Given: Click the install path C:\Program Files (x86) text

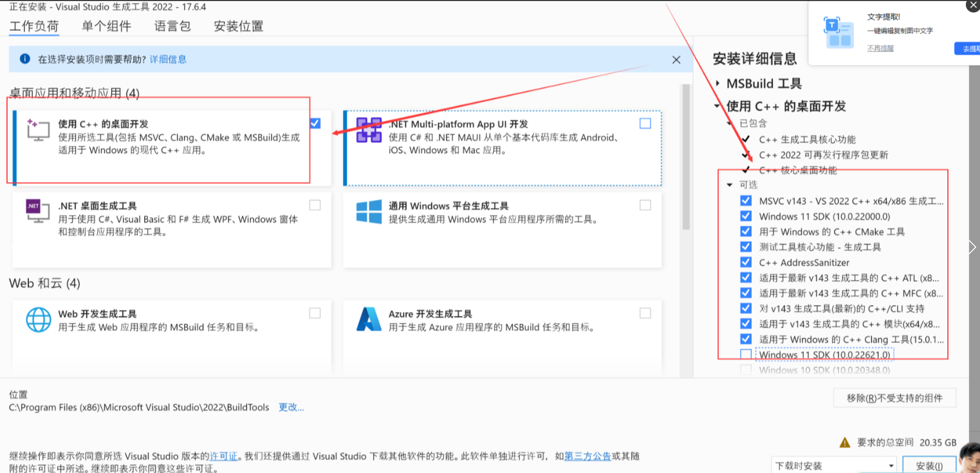Looking at the screenshot, I should tap(139, 407).
